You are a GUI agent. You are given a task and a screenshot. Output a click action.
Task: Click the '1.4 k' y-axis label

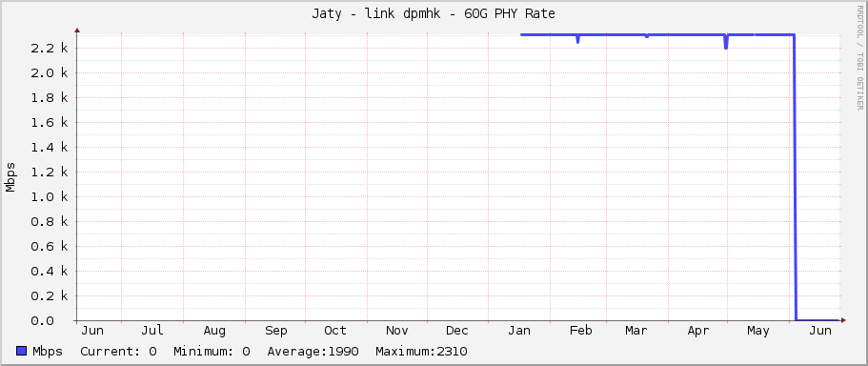[50, 148]
